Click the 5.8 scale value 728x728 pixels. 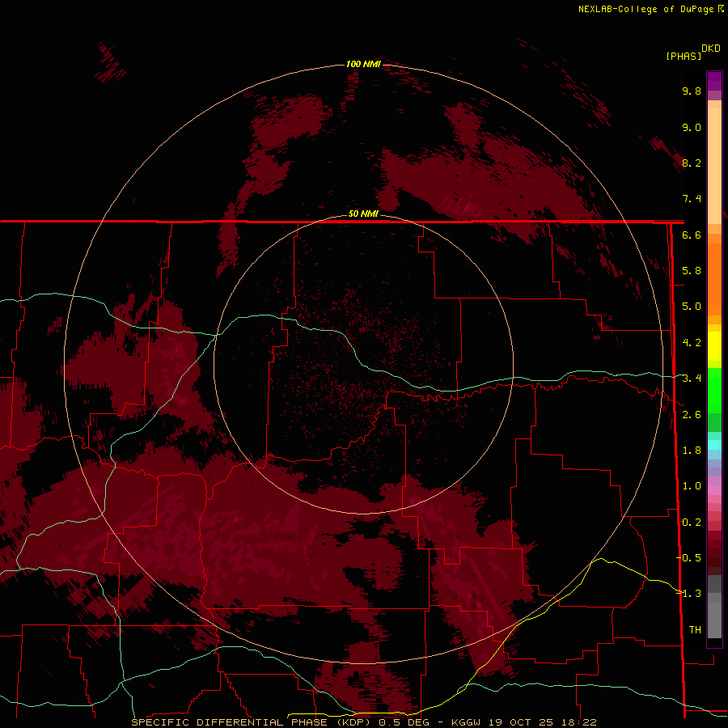pos(692,271)
